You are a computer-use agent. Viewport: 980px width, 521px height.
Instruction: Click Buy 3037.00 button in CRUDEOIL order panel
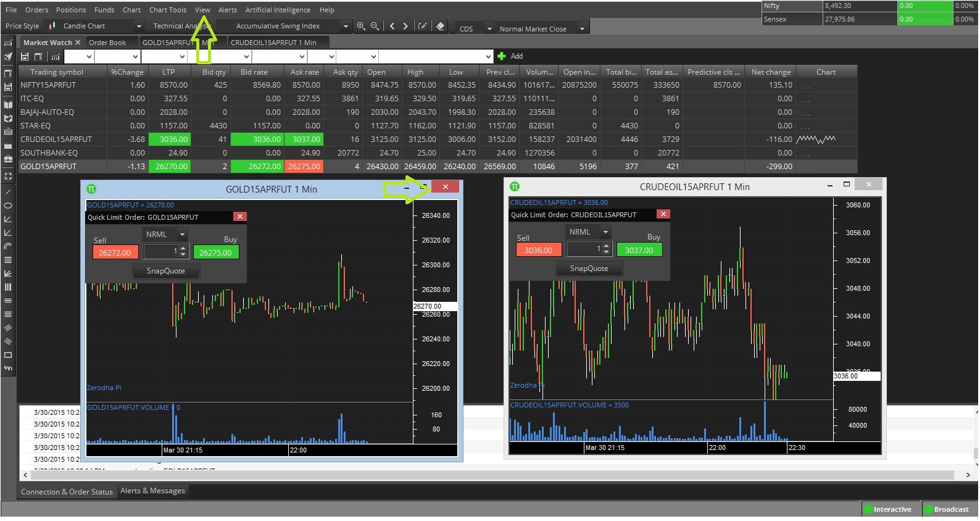point(639,250)
